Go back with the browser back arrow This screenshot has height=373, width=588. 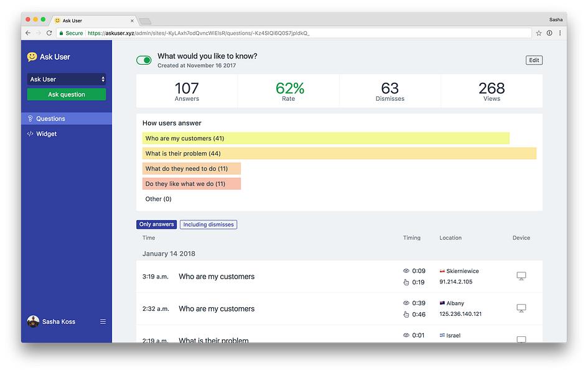point(28,33)
